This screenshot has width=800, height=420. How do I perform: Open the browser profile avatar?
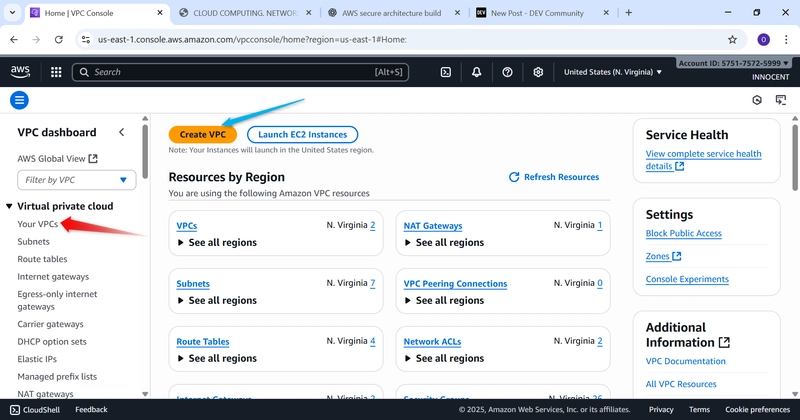point(763,39)
